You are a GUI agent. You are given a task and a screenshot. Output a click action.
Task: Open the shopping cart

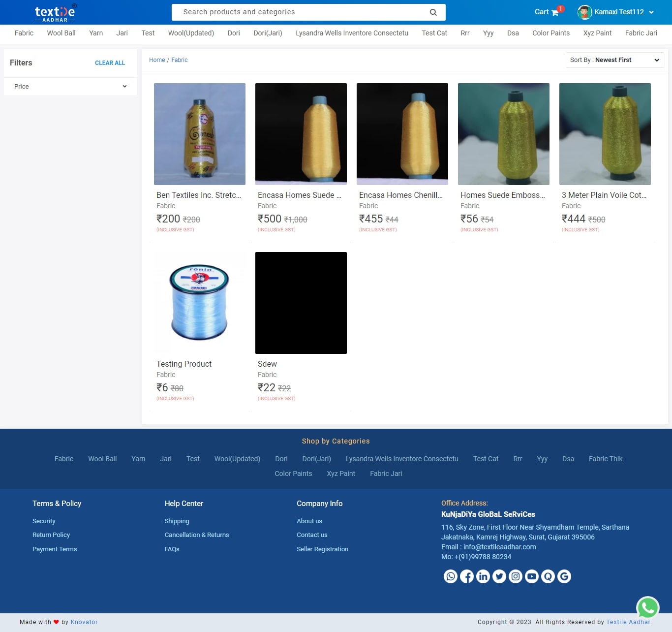pyautogui.click(x=547, y=12)
